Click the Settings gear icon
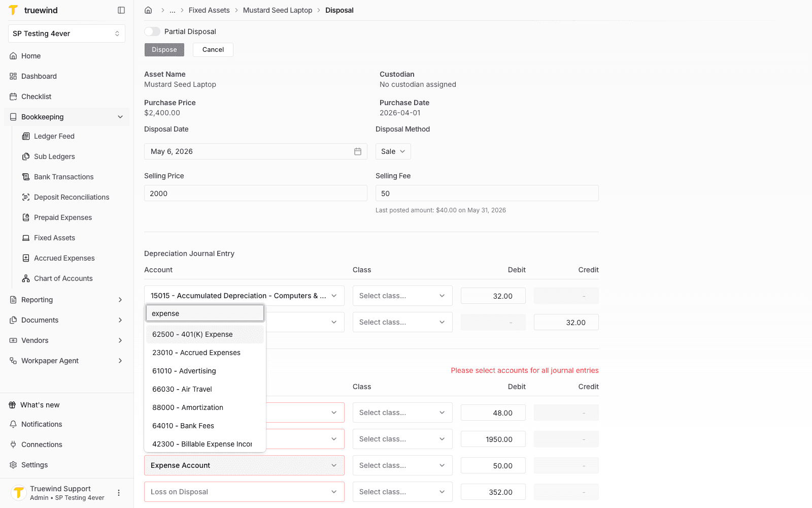The image size is (812, 508). point(13,465)
